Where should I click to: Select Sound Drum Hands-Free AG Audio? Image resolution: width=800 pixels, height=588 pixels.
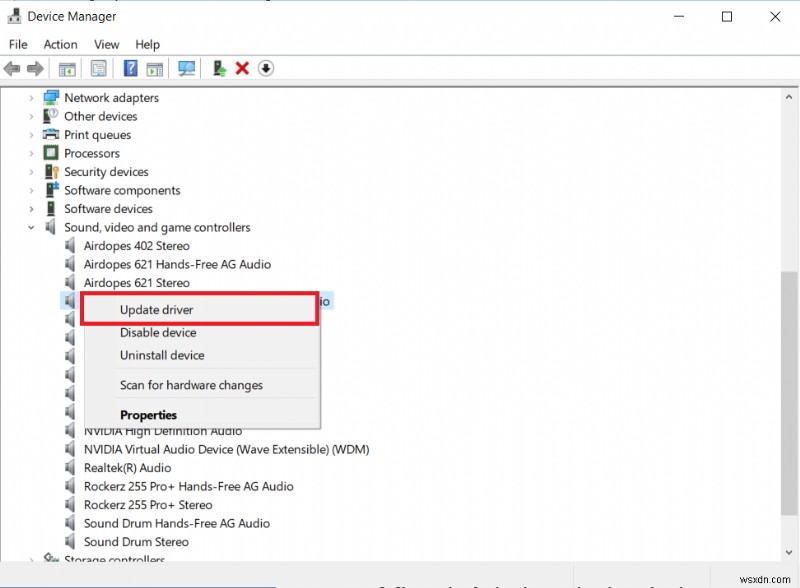click(x=177, y=523)
